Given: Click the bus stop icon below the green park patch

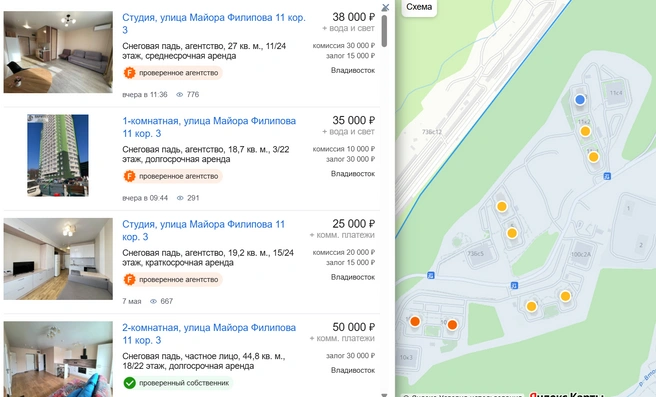Looking at the screenshot, I should click(x=515, y=285).
